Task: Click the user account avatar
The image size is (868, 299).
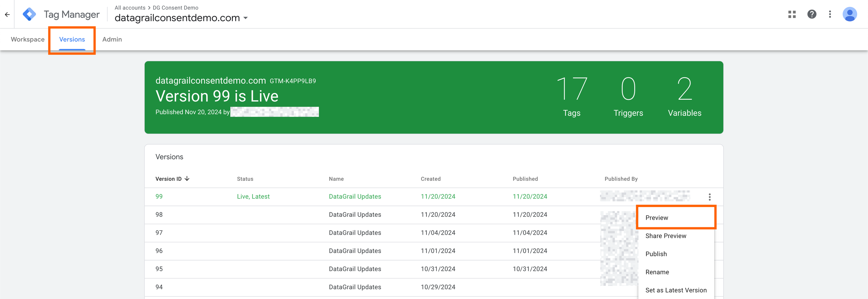Action: pos(849,14)
